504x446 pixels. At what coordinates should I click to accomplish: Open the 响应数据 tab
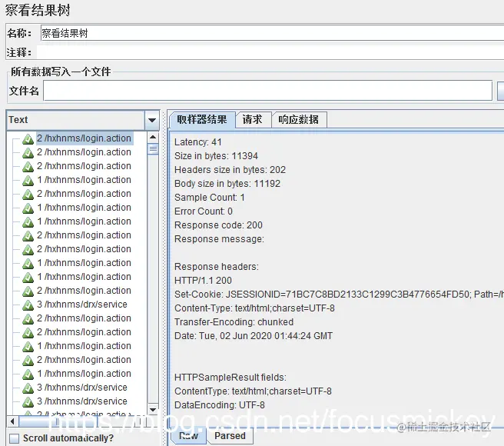(x=299, y=120)
